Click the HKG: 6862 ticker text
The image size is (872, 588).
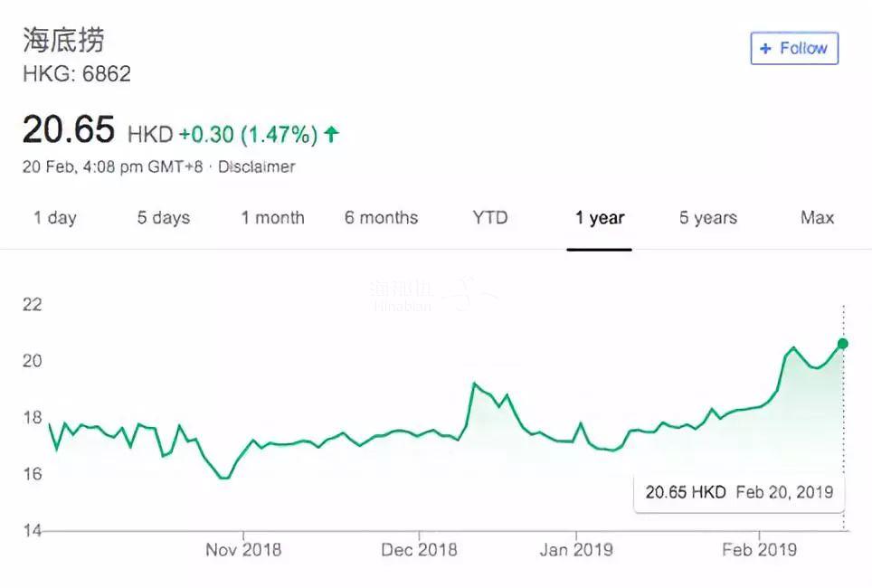point(77,74)
